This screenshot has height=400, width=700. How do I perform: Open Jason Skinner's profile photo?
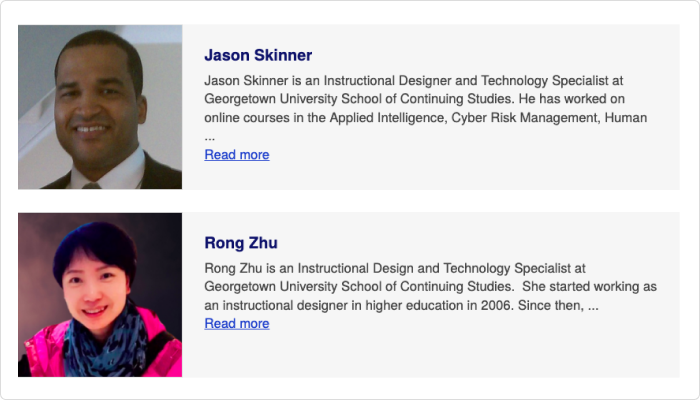(x=100, y=107)
